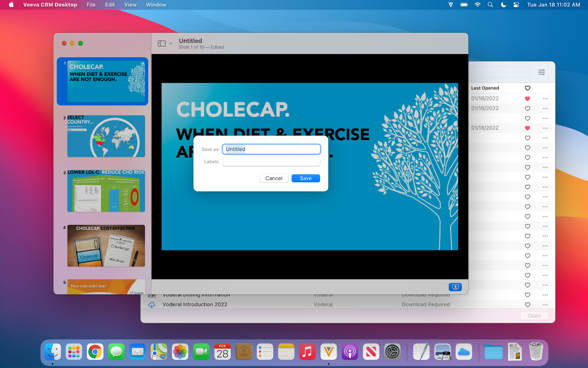Open the Window menu

click(156, 5)
